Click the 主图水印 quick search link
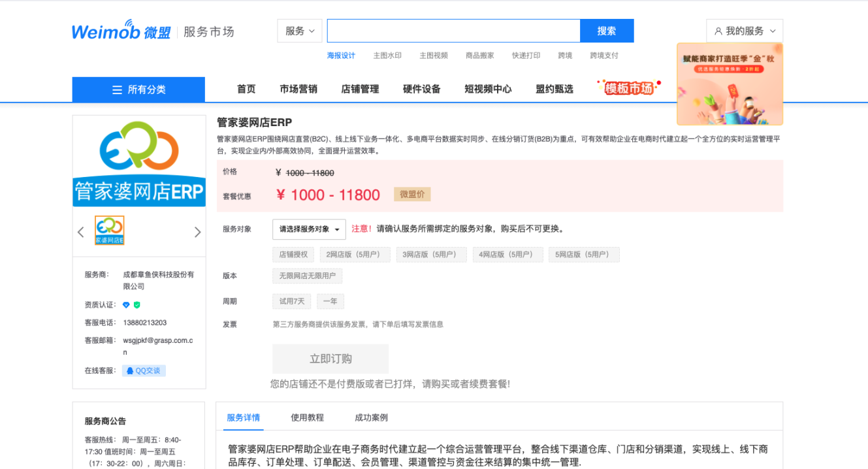The image size is (868, 469). coord(387,56)
